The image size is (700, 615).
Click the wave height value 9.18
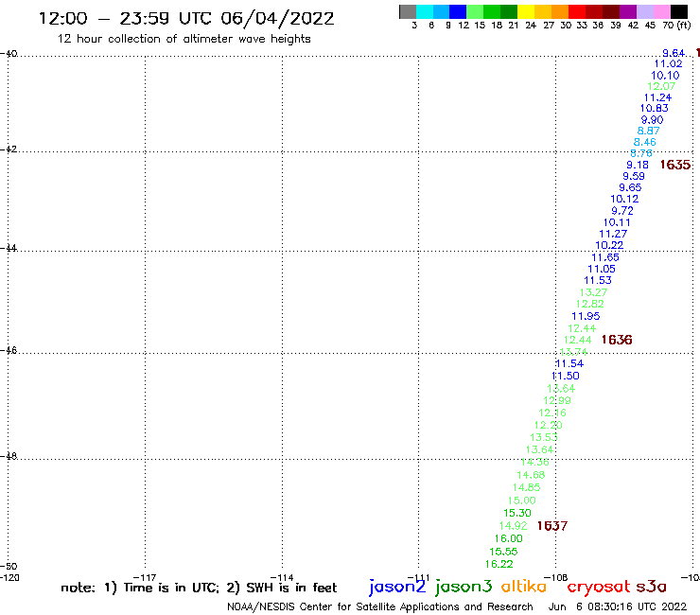pyautogui.click(x=638, y=165)
